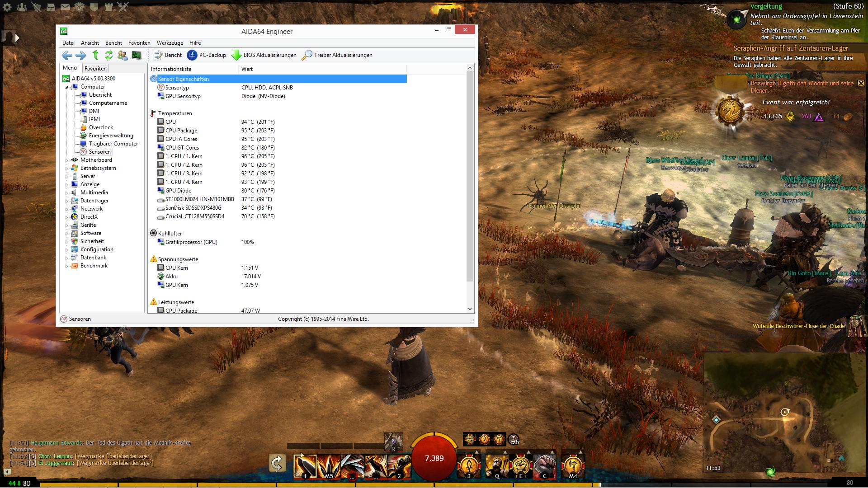Switch to the Menü sidebar tab
The image size is (868, 488).
[70, 68]
